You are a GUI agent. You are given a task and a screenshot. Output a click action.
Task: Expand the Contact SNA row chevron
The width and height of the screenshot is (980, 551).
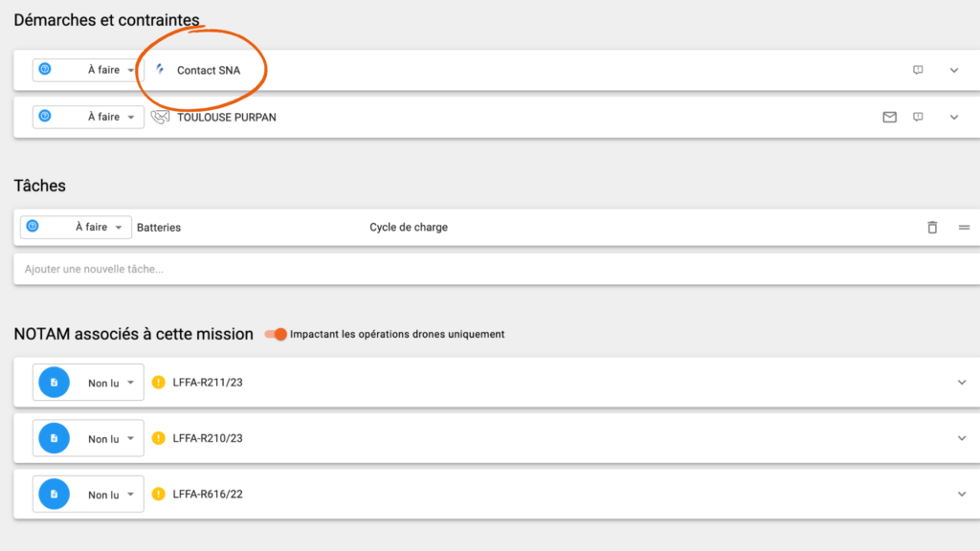[x=954, y=70]
